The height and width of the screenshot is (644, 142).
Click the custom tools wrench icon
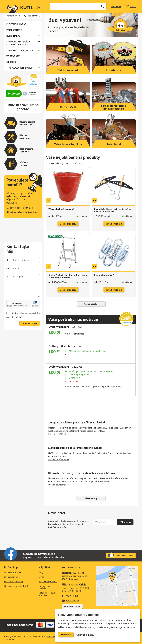coord(11,137)
